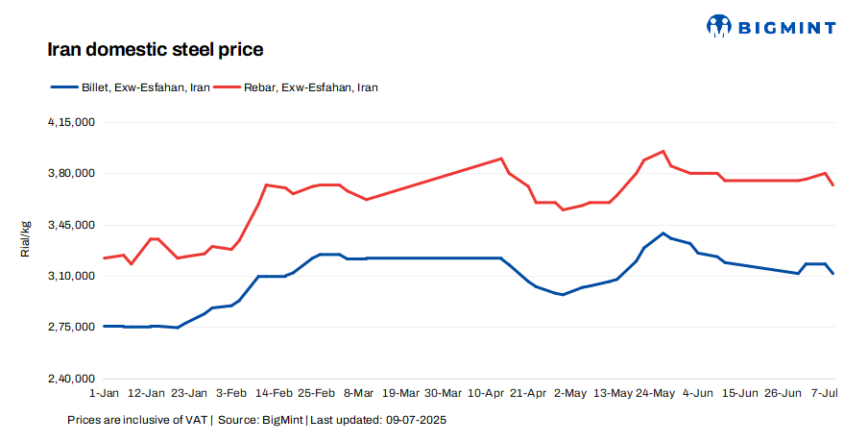Select the 10-Apr x-axis date label
The image size is (868, 442).
486,393
